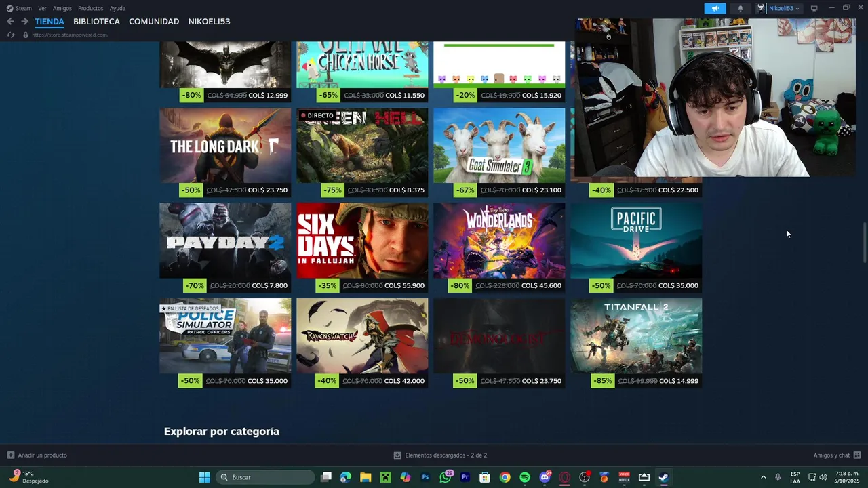Screen dimensions: 868x488
Task: Click the COL$ 12.999 price tag
Action: click(x=268, y=96)
